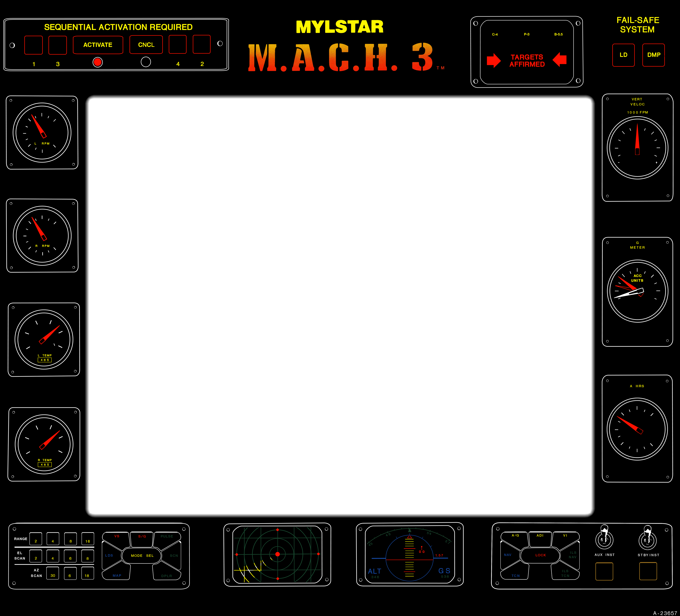Click the L TEMP gauge dial
The image size is (680, 616).
[x=44, y=339]
